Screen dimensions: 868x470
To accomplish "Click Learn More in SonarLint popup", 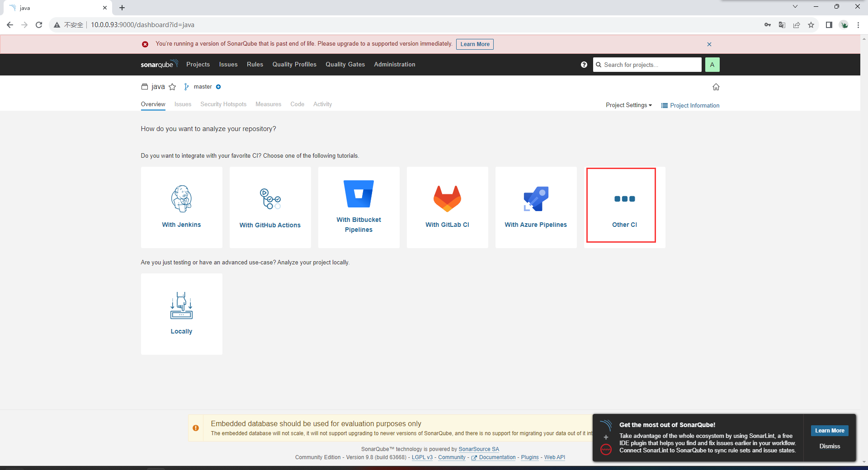I will pos(830,431).
